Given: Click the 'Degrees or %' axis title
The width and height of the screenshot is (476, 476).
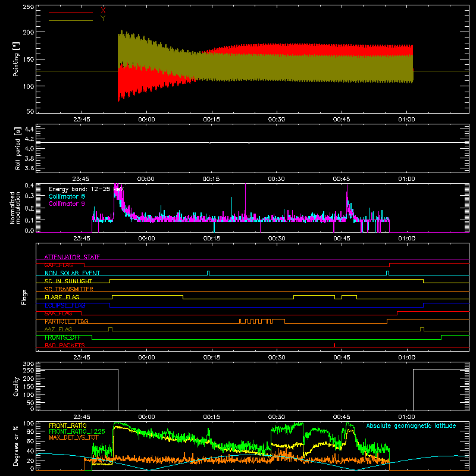Looking at the screenshot, I should tap(16, 446).
